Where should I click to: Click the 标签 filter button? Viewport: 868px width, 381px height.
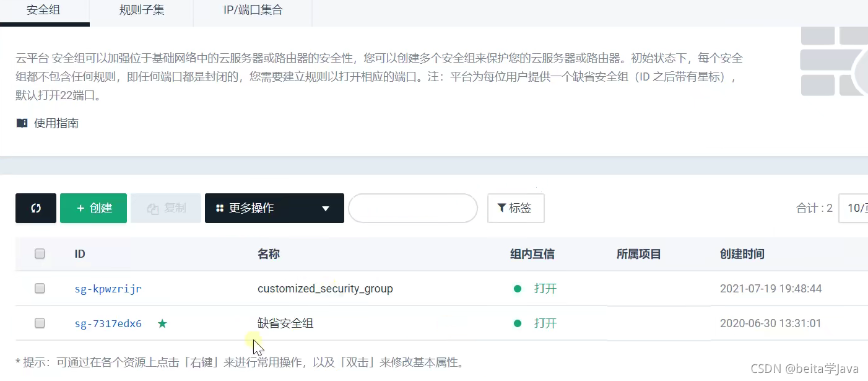pos(516,208)
